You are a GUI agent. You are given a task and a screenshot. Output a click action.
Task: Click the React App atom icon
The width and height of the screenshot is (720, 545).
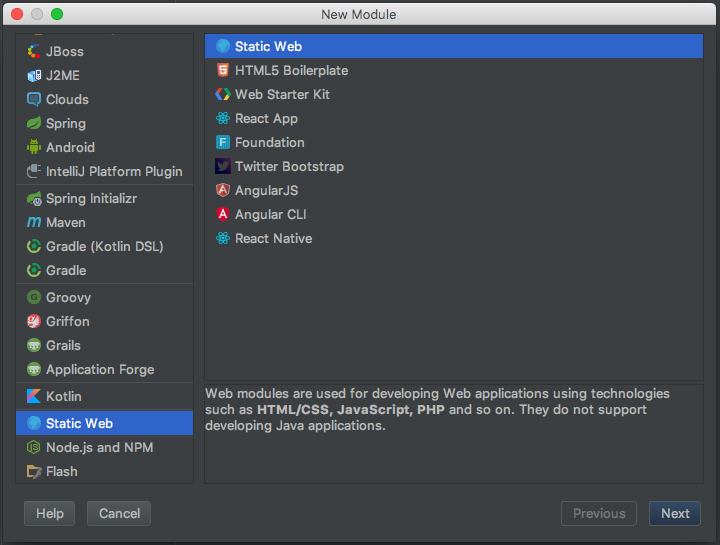pyautogui.click(x=223, y=118)
